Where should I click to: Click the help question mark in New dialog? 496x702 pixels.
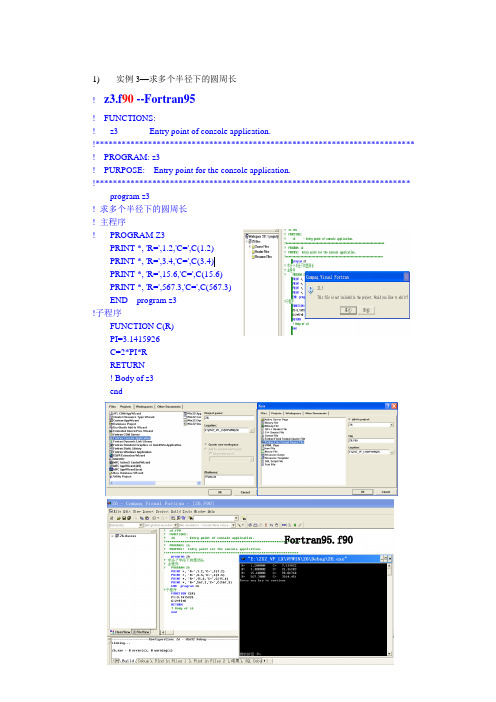click(388, 406)
